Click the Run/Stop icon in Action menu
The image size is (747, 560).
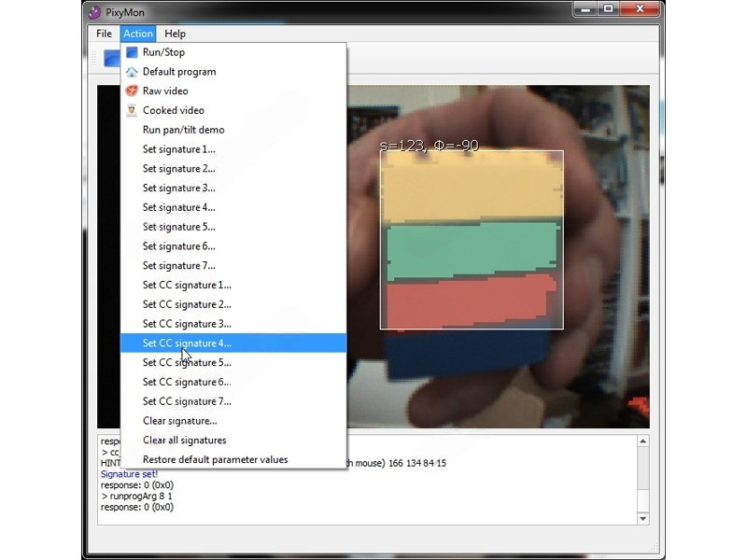click(132, 52)
